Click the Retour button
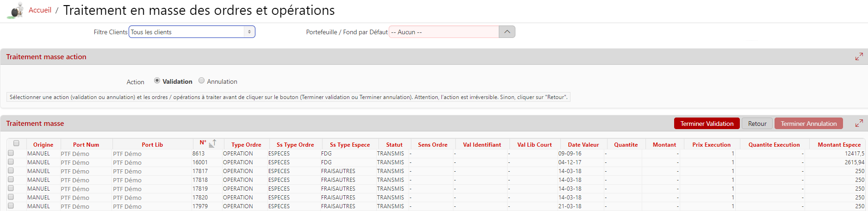The height and width of the screenshot is (211, 868). pos(757,124)
